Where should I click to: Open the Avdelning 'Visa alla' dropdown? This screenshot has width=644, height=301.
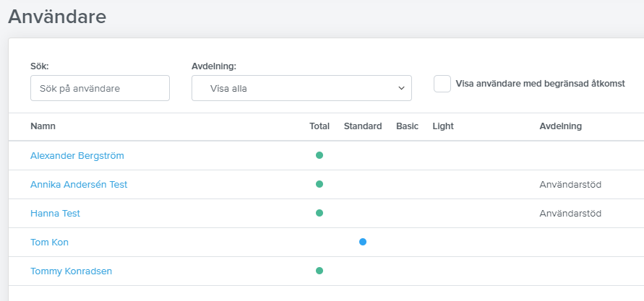(x=301, y=88)
